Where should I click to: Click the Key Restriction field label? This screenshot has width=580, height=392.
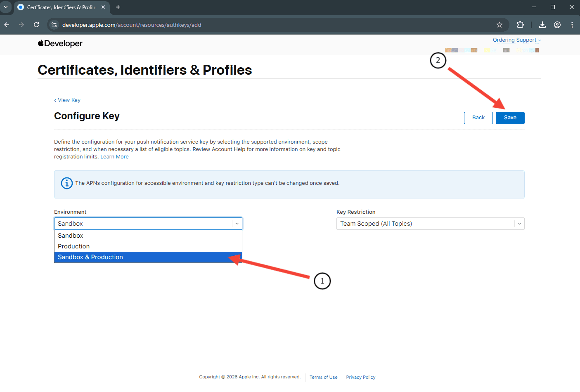(356, 212)
